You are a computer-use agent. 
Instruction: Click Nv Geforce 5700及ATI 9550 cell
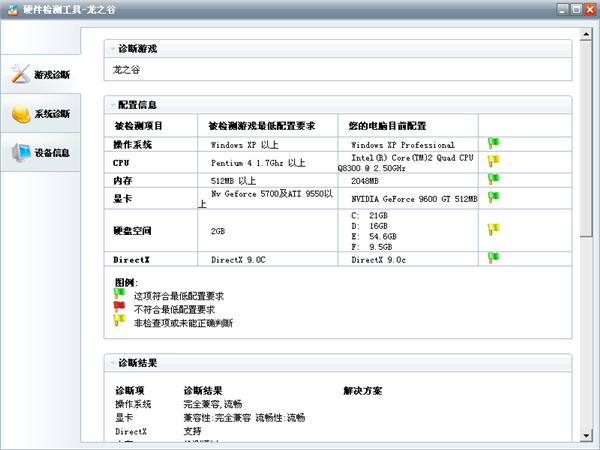266,199
